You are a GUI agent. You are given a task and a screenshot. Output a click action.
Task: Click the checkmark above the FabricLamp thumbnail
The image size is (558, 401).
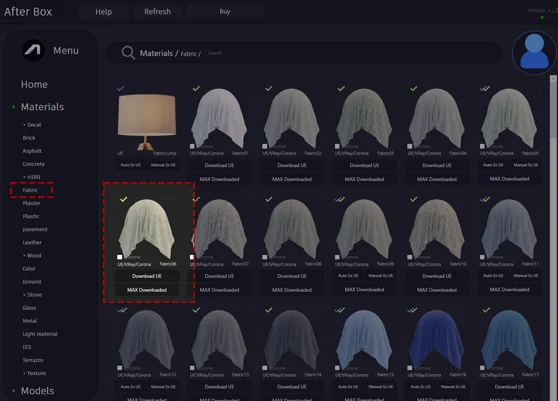point(121,88)
